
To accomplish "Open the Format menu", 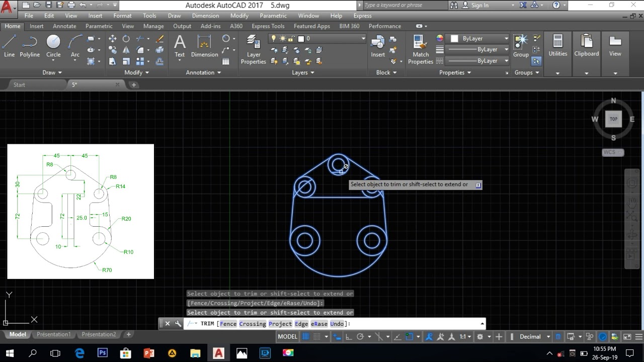I will (x=122, y=16).
